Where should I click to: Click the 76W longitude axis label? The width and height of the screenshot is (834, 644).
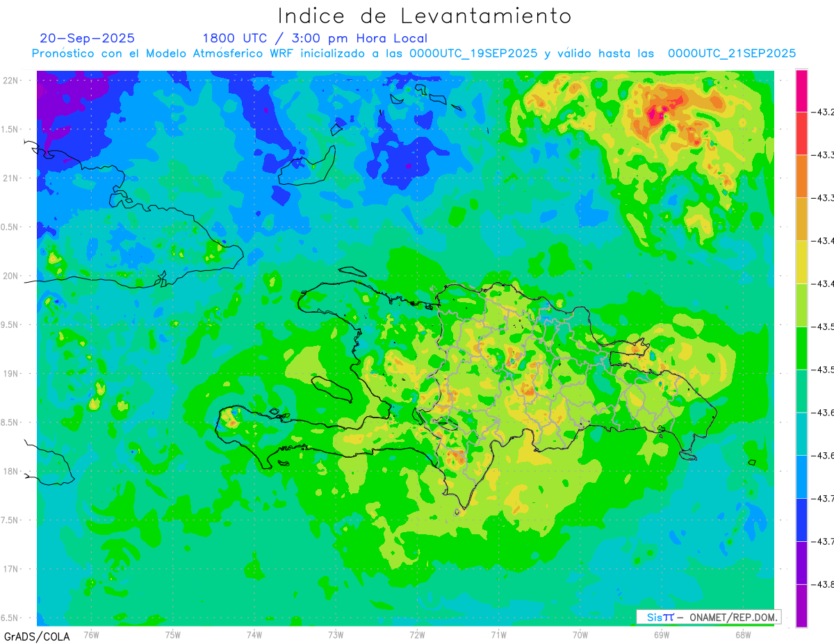tap(91, 635)
